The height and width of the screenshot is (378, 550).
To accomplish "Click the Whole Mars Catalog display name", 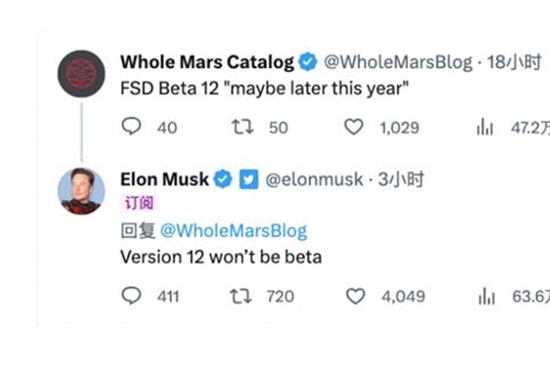I will pos(207,62).
